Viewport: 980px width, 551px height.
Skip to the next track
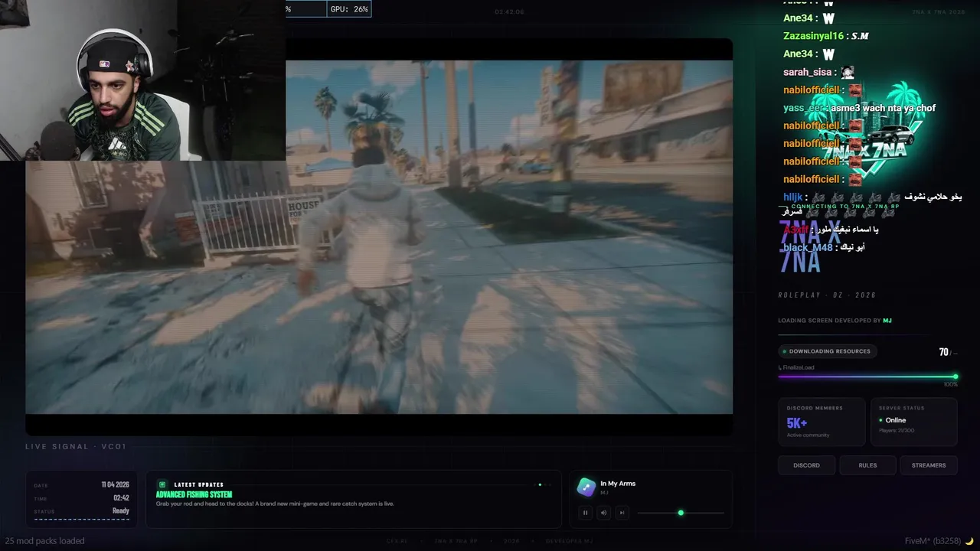622,513
